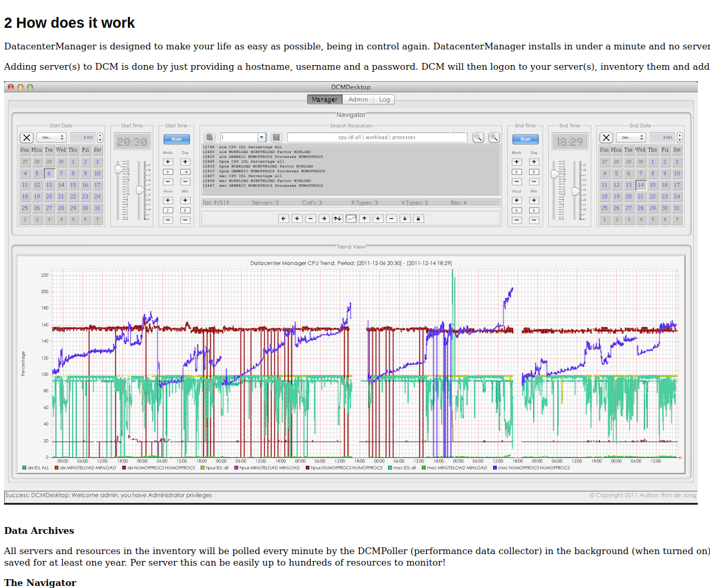Click the Now button under End Time

pos(525,139)
